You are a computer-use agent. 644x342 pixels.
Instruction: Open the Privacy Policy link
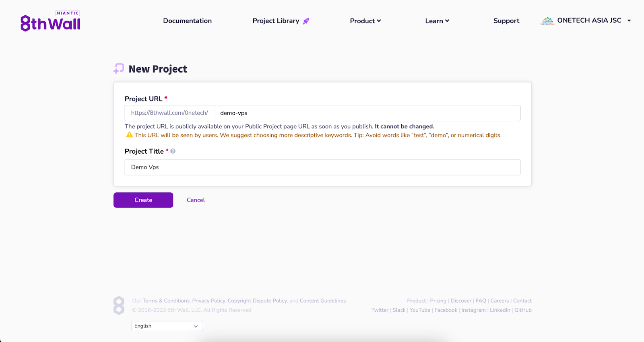tap(208, 301)
